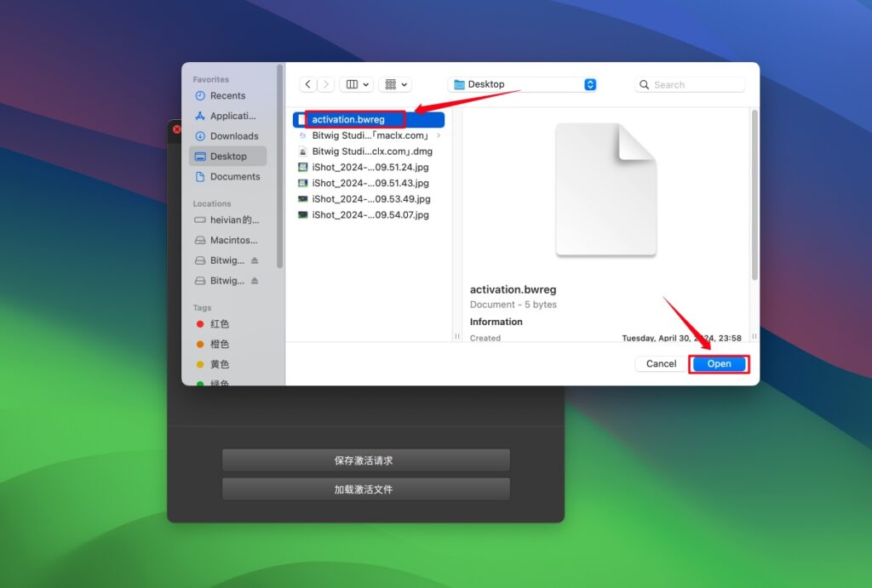Viewport: 872px width, 588px height.
Task: Expand the Desktop location popup
Action: pyautogui.click(x=590, y=84)
